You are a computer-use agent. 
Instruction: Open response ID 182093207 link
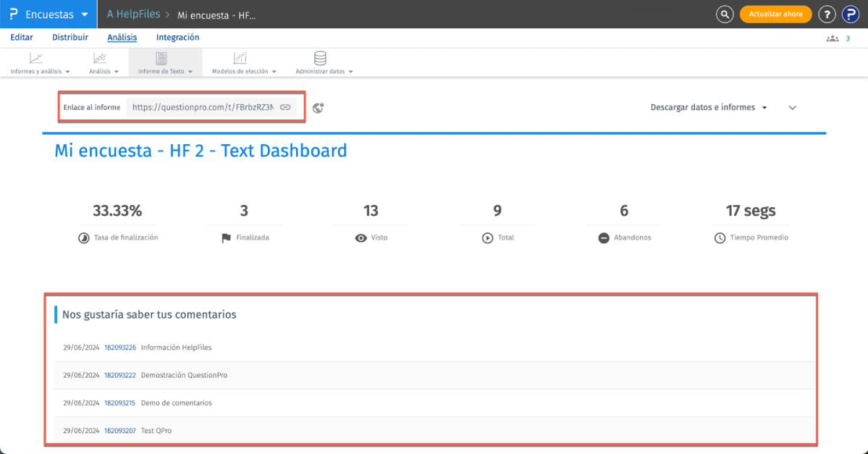119,431
